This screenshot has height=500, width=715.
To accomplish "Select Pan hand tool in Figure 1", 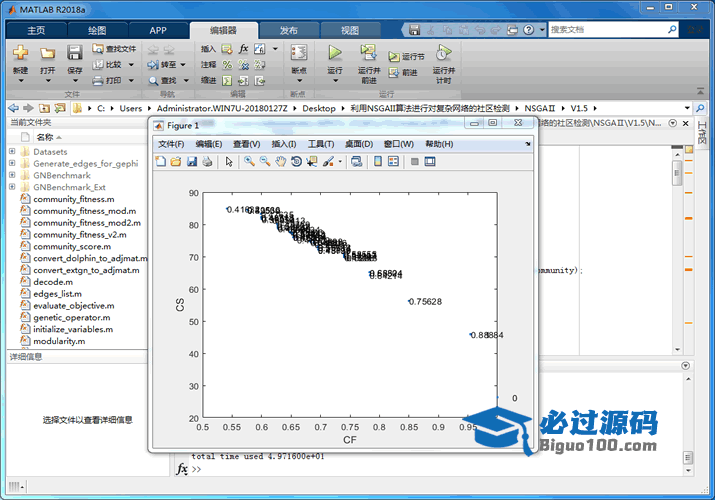I will coord(280,161).
